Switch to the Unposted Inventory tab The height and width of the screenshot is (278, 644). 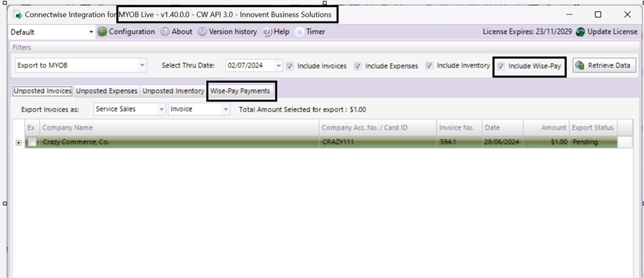point(173,91)
